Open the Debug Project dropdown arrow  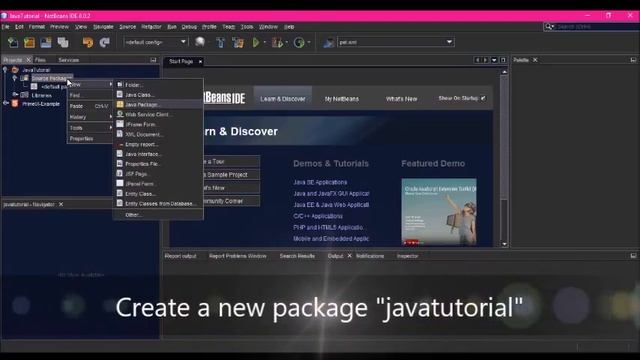[287, 42]
